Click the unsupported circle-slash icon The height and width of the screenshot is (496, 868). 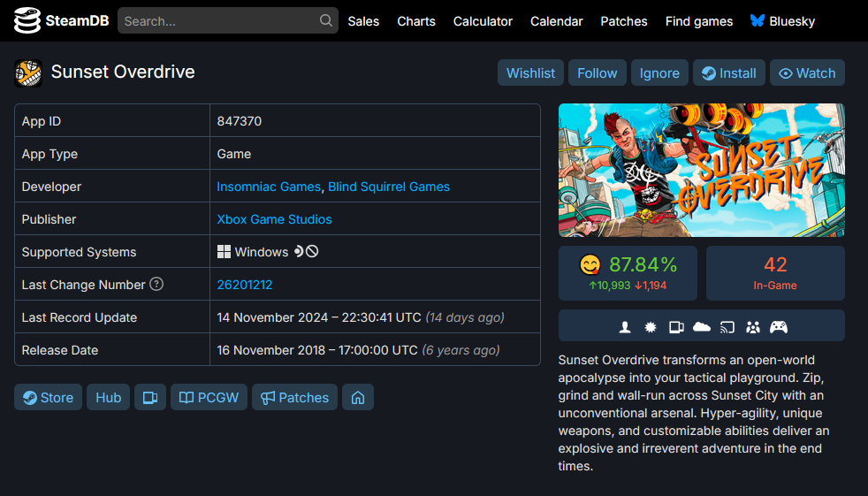[x=312, y=251]
